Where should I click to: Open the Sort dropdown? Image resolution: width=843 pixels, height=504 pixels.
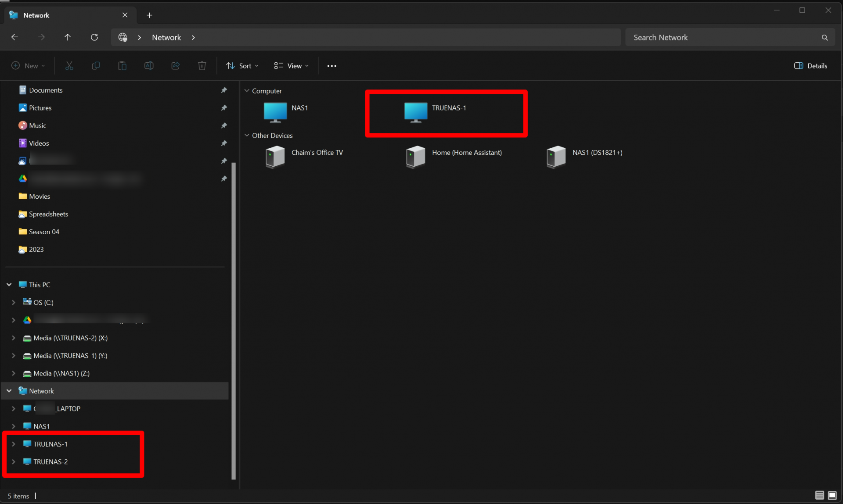pos(242,66)
